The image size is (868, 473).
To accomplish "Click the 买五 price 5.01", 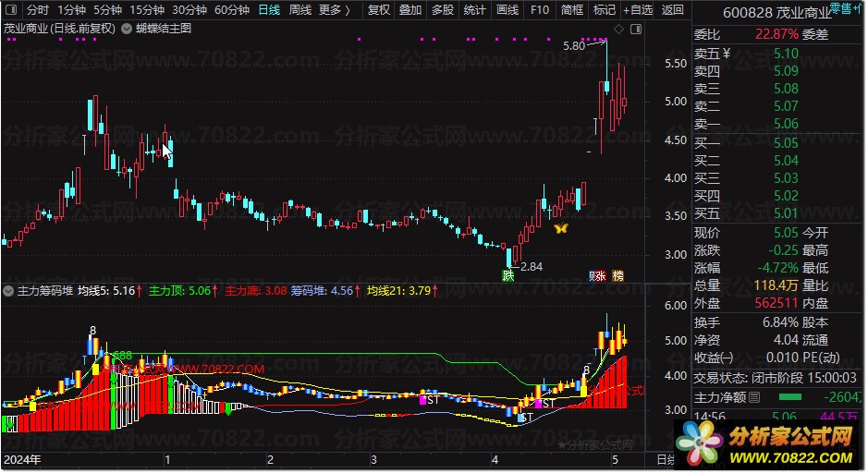I will coord(786,213).
